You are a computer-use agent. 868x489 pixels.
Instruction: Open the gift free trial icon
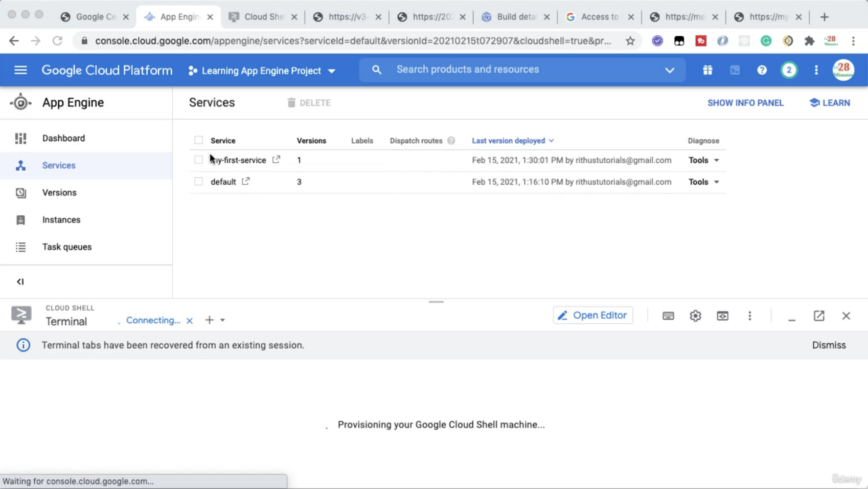707,70
